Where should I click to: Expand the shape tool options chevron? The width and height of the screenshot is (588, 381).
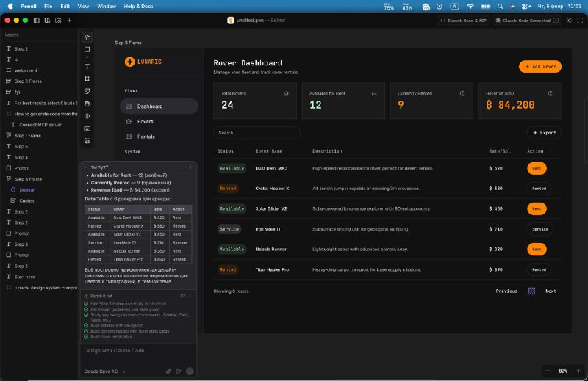tap(87, 57)
